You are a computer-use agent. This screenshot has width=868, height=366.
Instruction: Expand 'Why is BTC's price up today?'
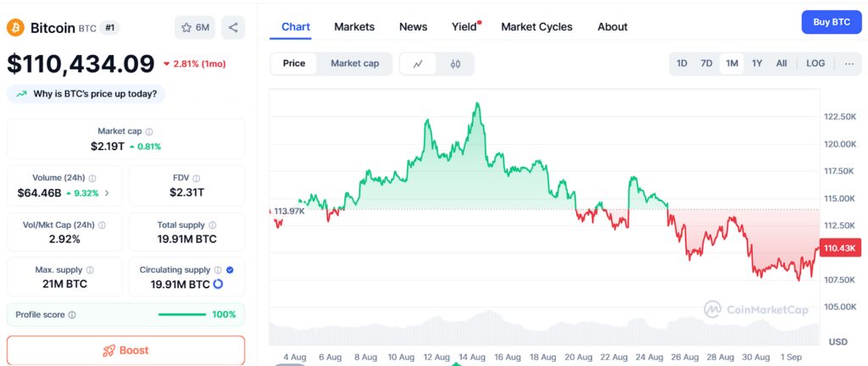coord(86,93)
